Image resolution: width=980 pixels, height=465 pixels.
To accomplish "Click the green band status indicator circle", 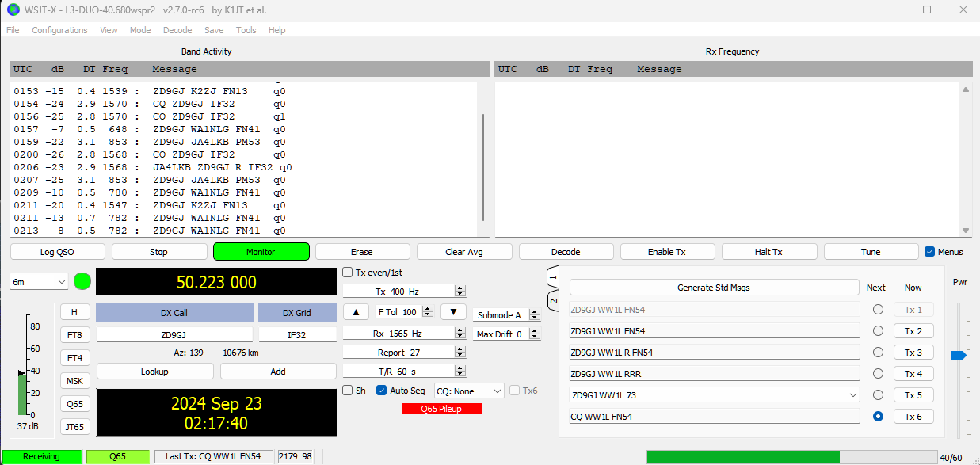I will click(x=82, y=281).
